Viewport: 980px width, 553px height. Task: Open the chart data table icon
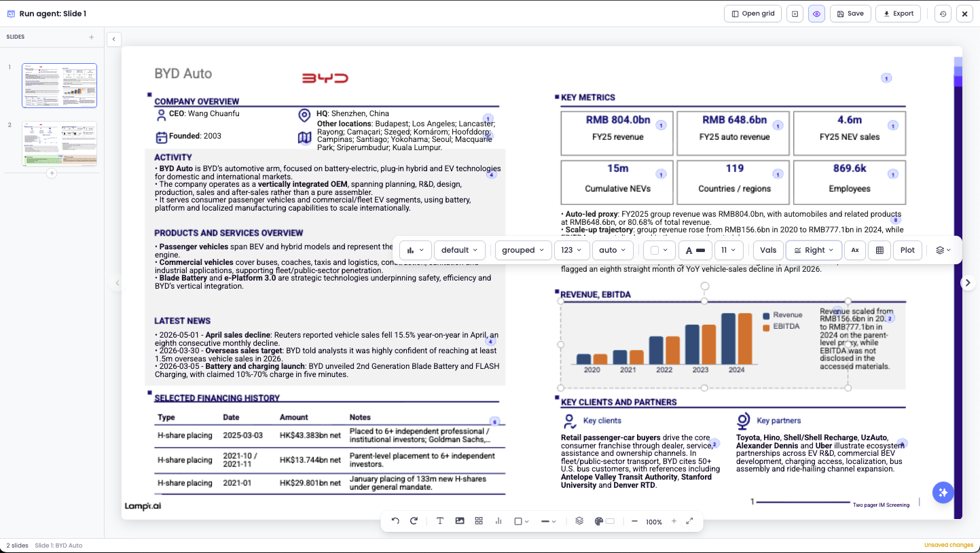point(879,250)
